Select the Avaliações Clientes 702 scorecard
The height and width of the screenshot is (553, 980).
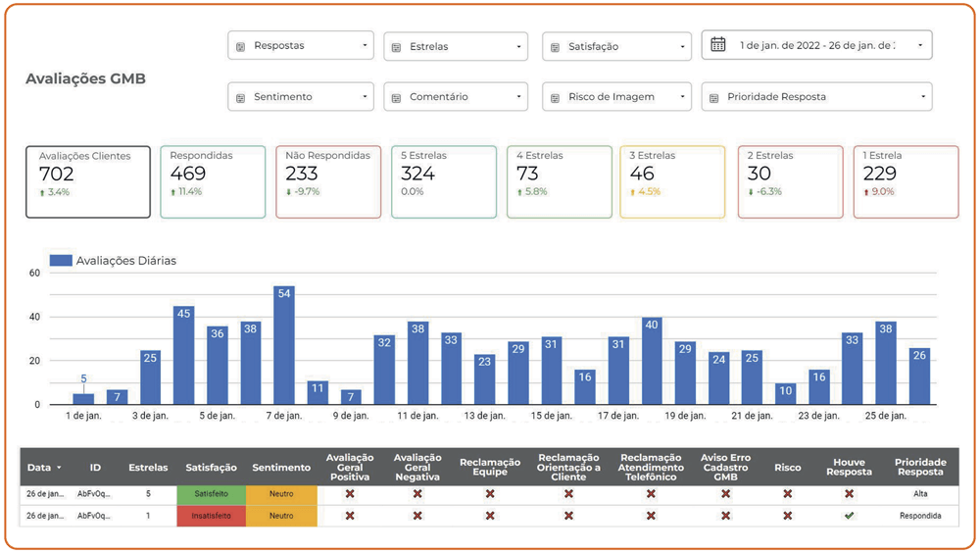tap(88, 182)
